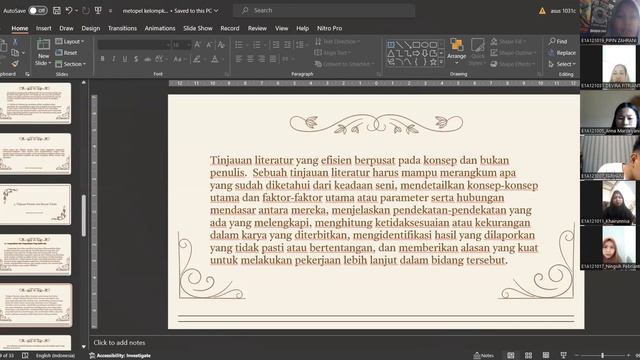The image size is (640, 360).
Task: Start Slide Show from status bar
Action: point(564,356)
